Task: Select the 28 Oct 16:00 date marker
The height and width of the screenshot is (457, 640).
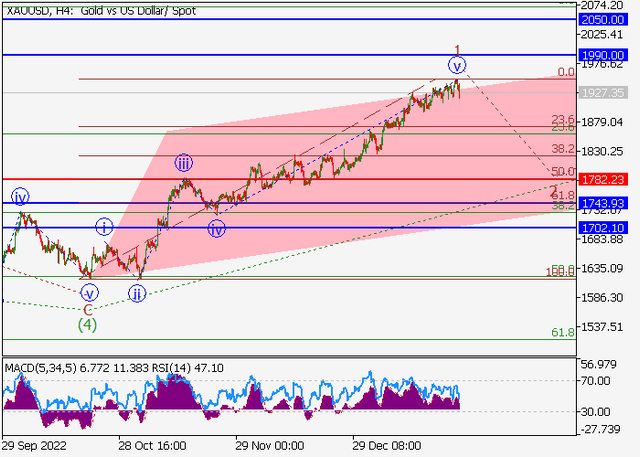Action: pyautogui.click(x=152, y=445)
